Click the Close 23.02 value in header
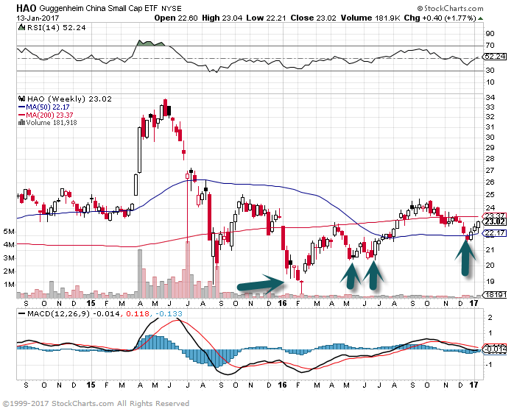 (x=314, y=18)
